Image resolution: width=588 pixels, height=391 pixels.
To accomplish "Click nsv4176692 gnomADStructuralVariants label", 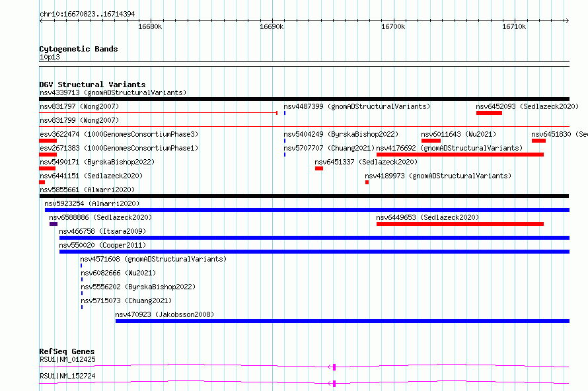I will pos(449,148).
